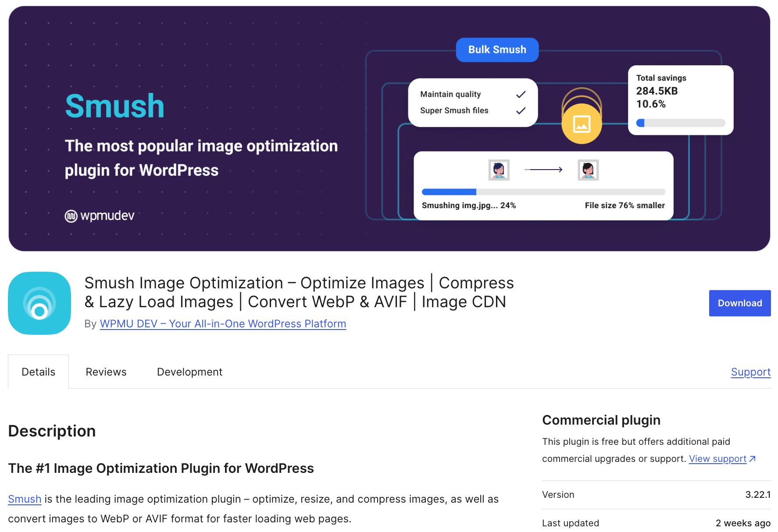
Task: Click the external link arrow beside View support
Action: point(753,458)
